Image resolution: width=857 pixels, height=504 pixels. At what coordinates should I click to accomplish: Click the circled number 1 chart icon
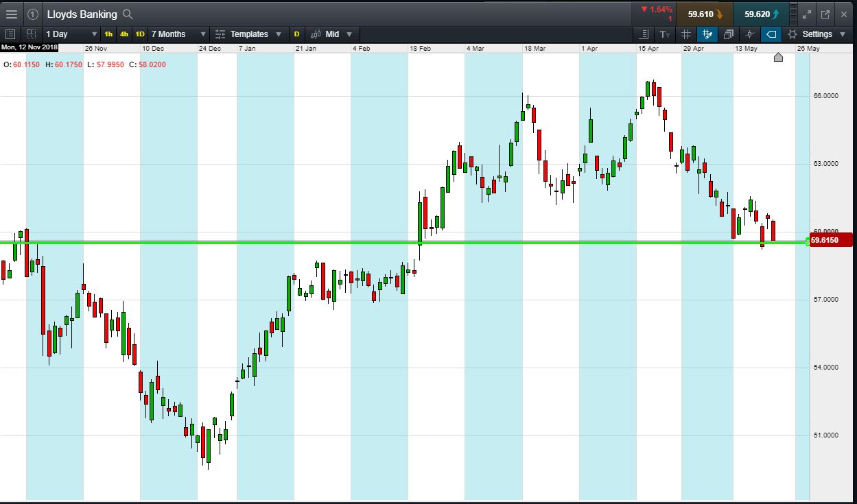tap(32, 14)
